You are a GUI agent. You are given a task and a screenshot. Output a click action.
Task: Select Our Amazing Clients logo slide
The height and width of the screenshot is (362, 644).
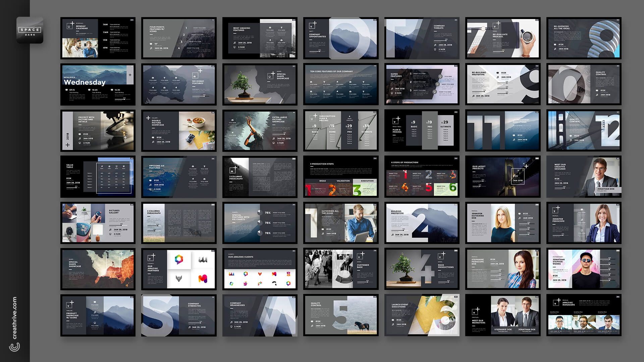(260, 269)
